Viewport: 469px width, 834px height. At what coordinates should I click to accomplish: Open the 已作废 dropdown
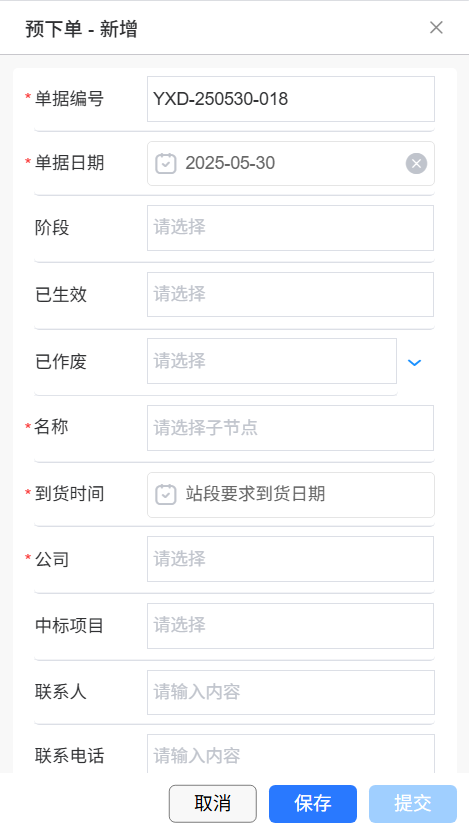pyautogui.click(x=272, y=361)
